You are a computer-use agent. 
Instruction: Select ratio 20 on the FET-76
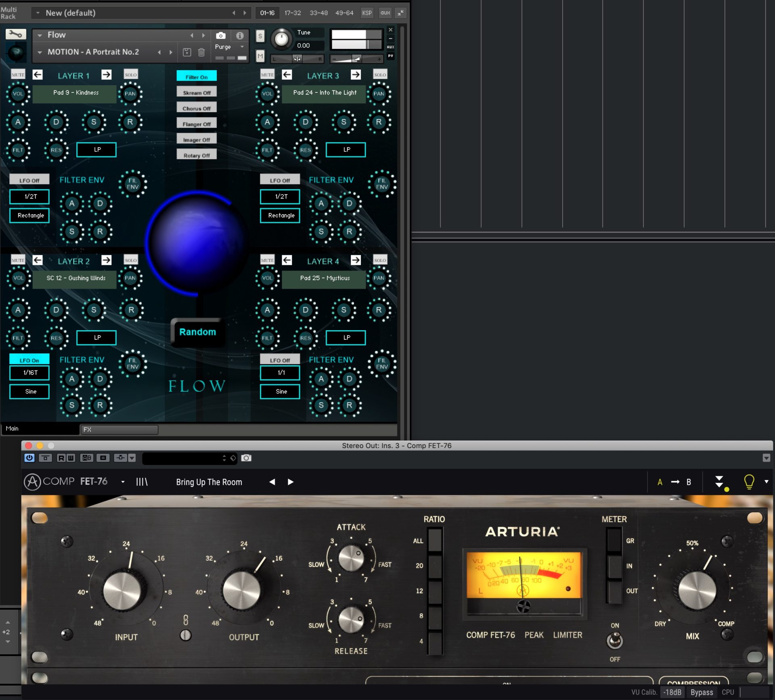[435, 565]
